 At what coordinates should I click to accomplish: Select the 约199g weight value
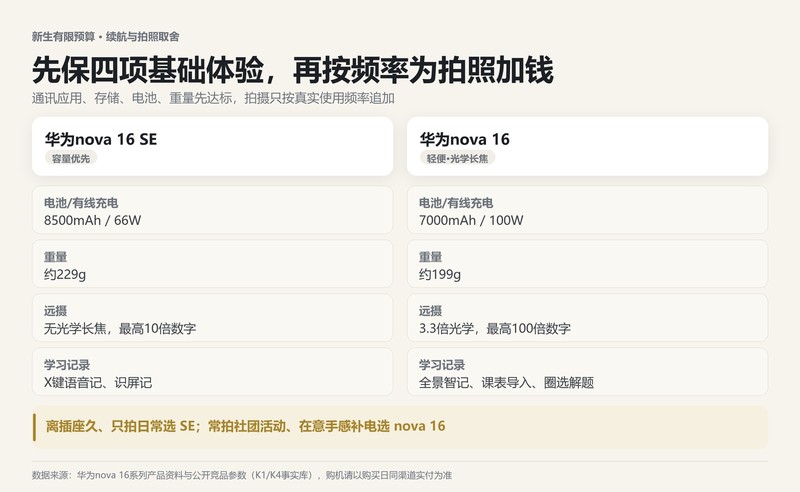click(x=440, y=275)
